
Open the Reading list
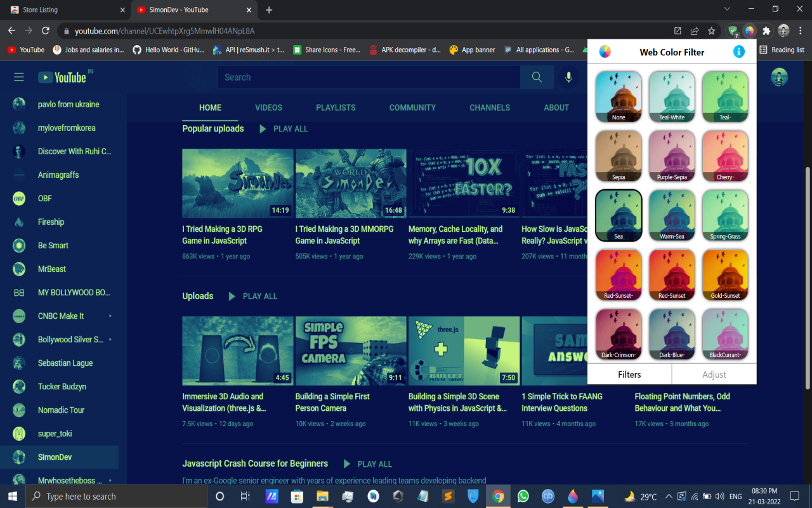tap(782, 50)
